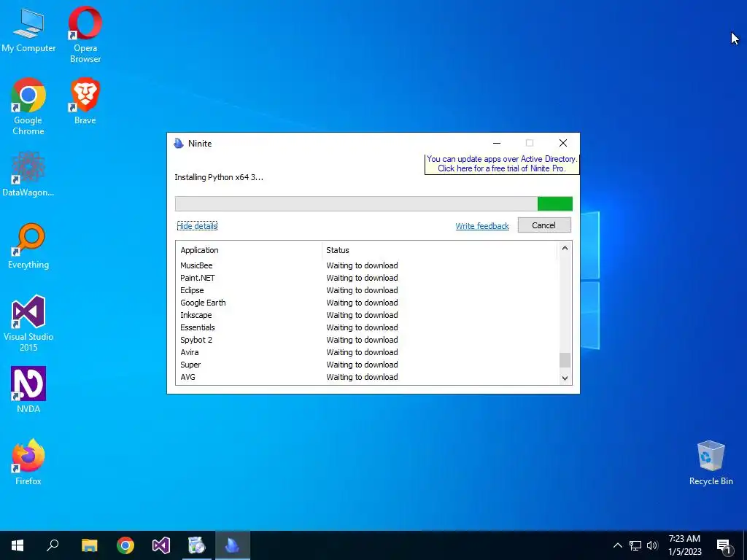Select the Paint.NET row

367,278
